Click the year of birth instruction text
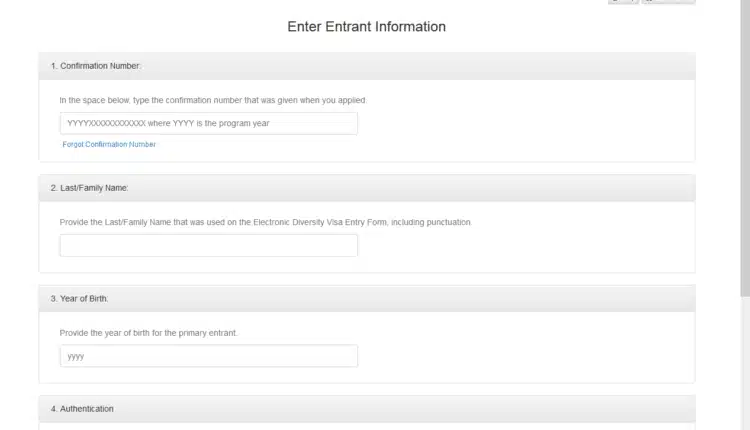The width and height of the screenshot is (750, 430). click(148, 332)
